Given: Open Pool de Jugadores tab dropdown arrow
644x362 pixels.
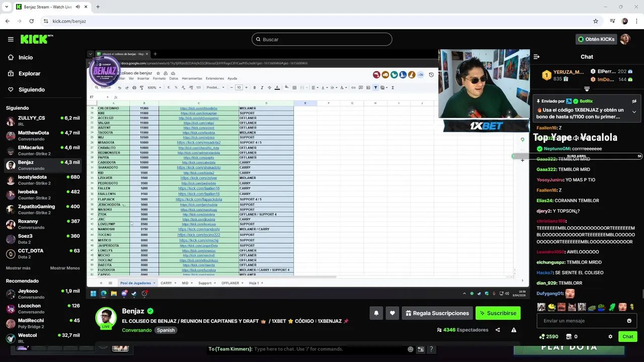Looking at the screenshot, I should [x=154, y=283].
